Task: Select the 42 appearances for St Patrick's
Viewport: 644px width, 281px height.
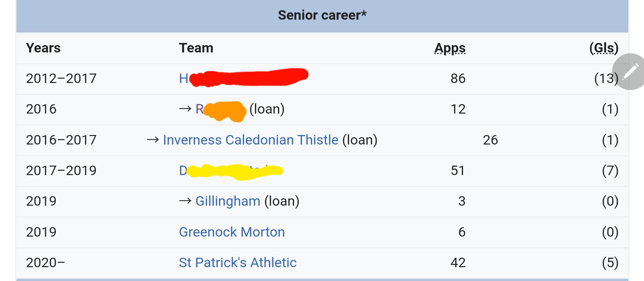Action: click(x=458, y=263)
